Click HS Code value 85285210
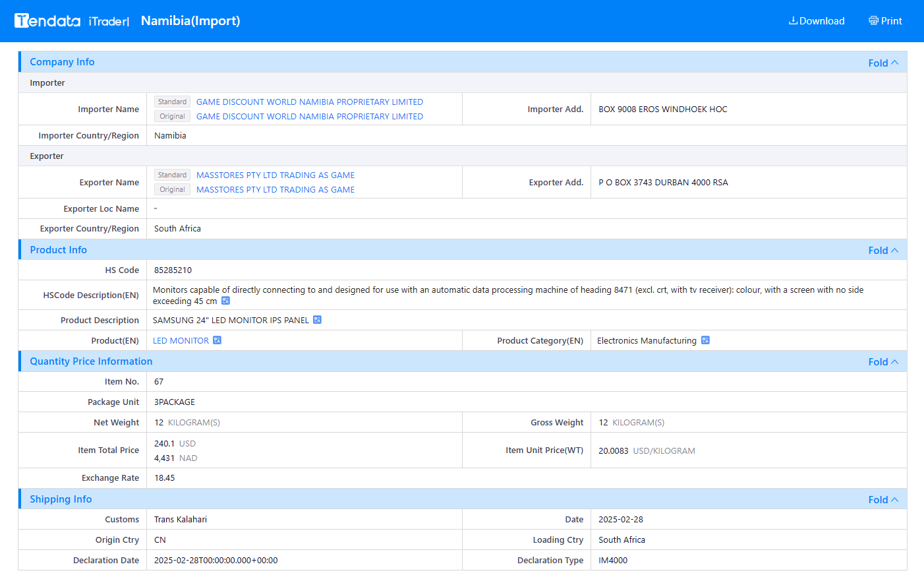Image resolution: width=924 pixels, height=585 pixels. 173,270
